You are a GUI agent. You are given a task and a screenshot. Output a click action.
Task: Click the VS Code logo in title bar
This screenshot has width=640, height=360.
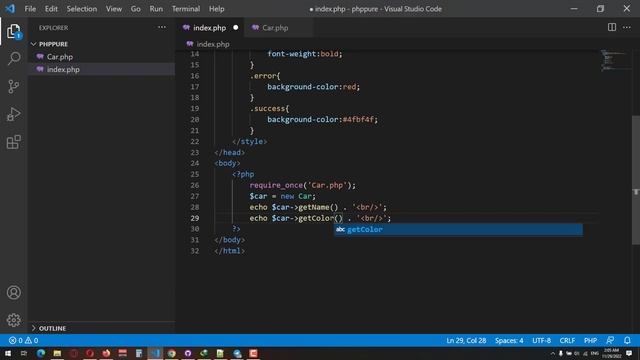10,9
